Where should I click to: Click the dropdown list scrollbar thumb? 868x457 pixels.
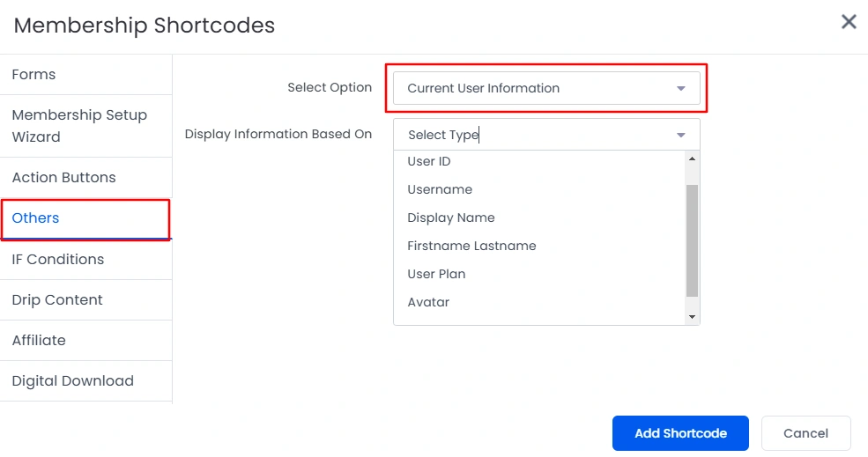[692, 240]
